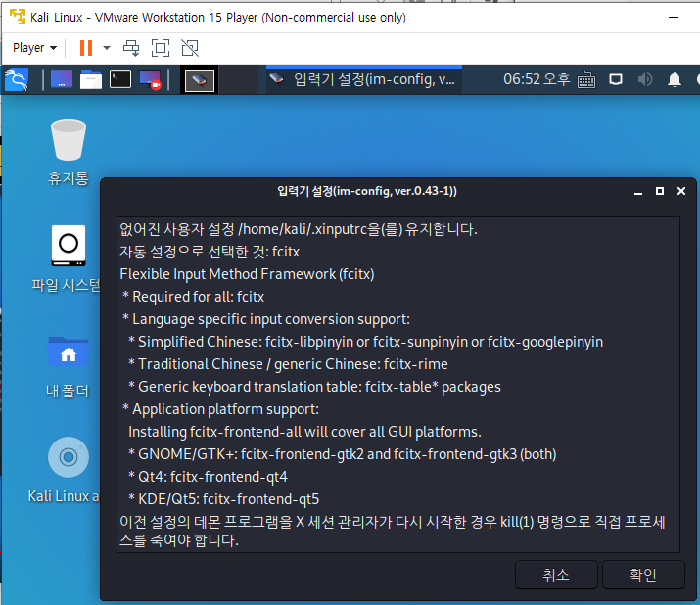
Task: Switch to the im-config taskbar window button
Action: coord(364,79)
